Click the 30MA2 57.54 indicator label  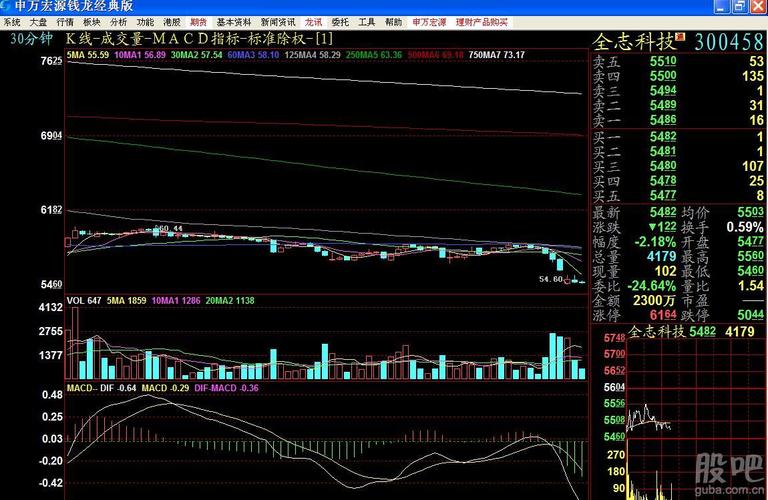(x=196, y=55)
